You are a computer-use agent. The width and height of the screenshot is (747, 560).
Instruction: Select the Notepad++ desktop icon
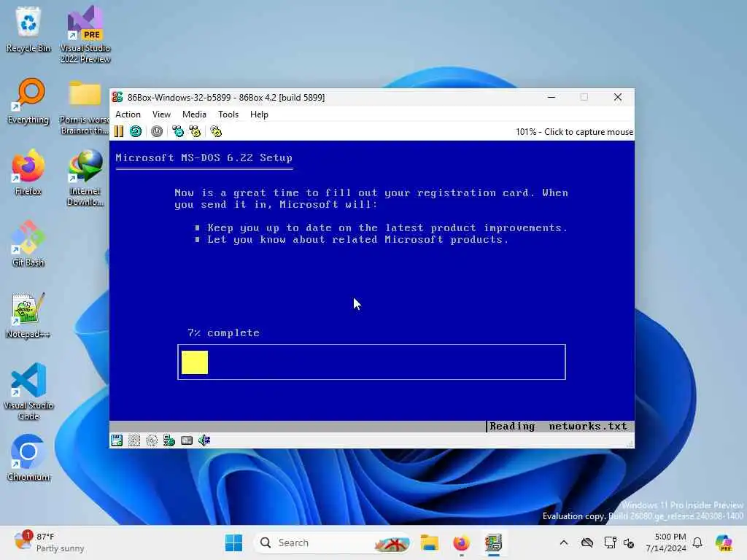28,315
